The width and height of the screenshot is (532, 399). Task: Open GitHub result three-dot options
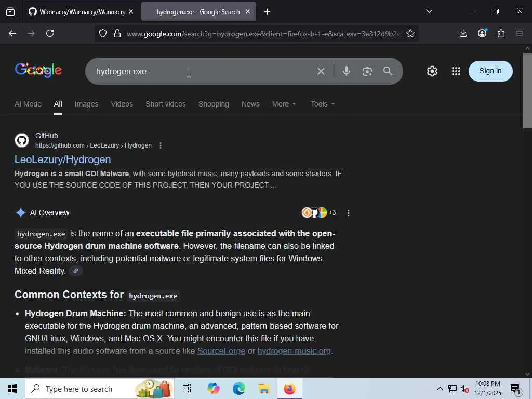point(161,145)
